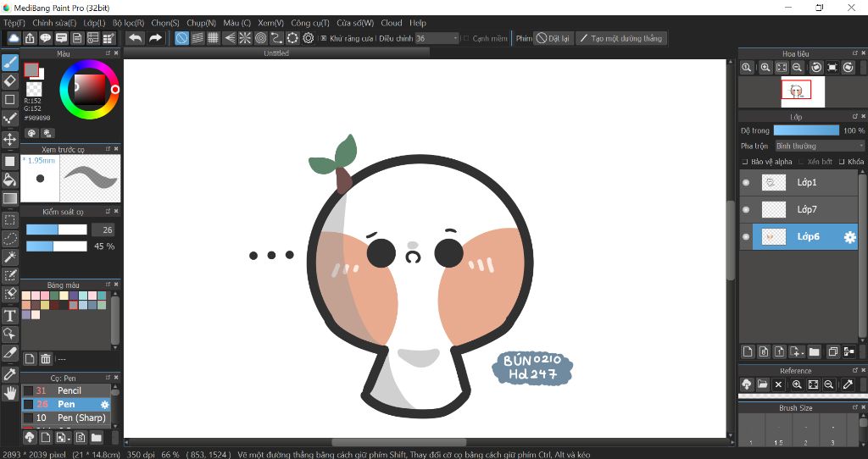Select the Eyedropper tool in left toolbar
868x459 pixels.
click(10, 374)
